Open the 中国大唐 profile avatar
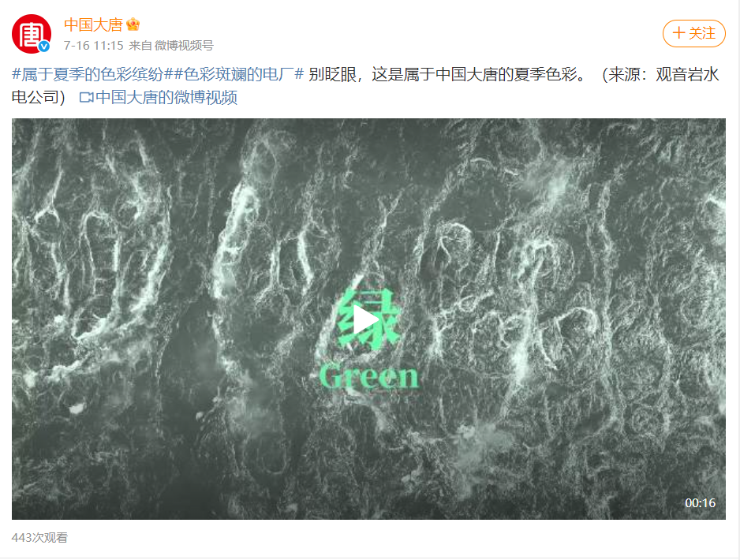Viewport: 740px width, 560px height. pyautogui.click(x=31, y=33)
